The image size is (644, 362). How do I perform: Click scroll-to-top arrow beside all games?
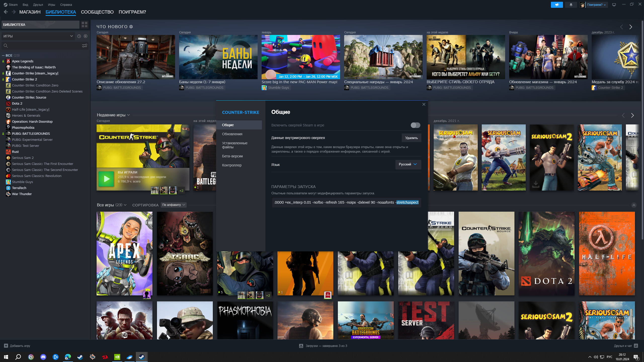634,205
